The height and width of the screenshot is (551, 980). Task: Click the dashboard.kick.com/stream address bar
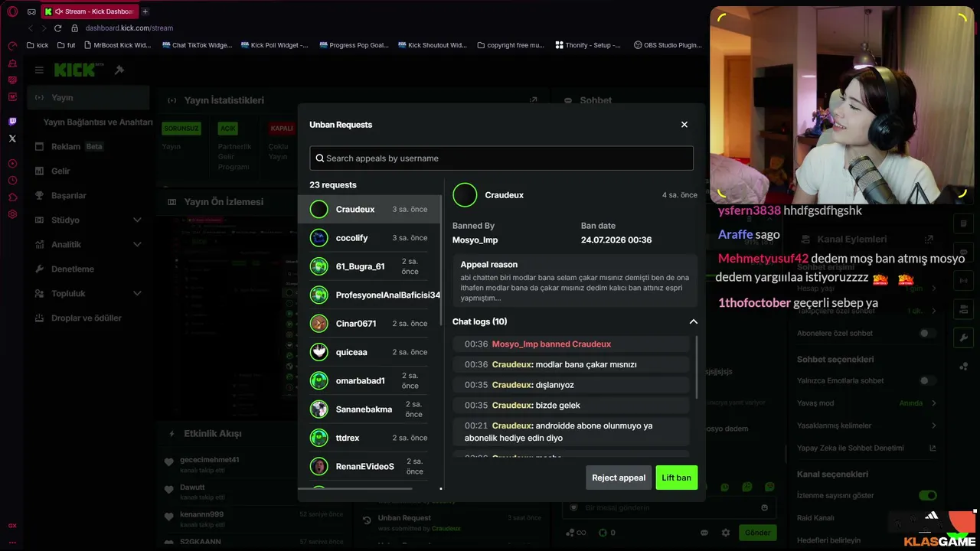pyautogui.click(x=129, y=28)
